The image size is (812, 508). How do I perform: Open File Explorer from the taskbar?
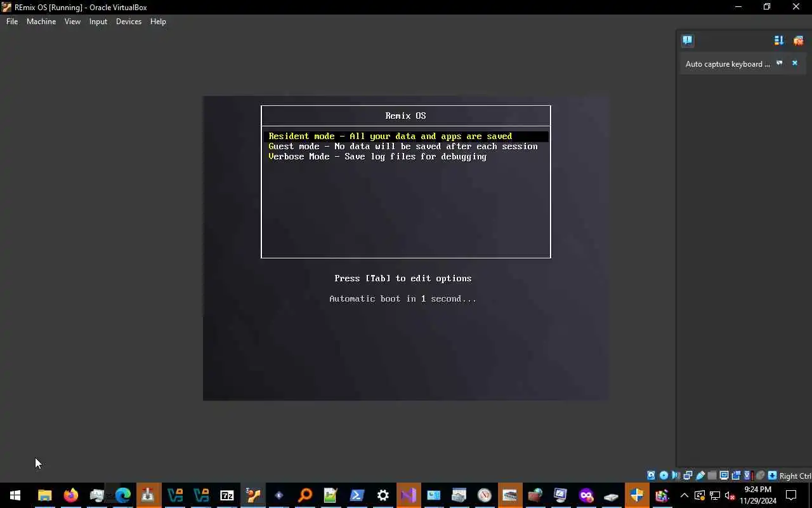click(x=44, y=495)
